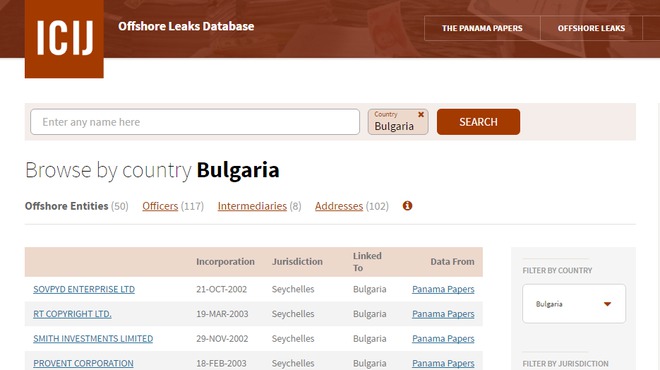Click the Data From column header
The image size is (660, 370).
(x=452, y=261)
